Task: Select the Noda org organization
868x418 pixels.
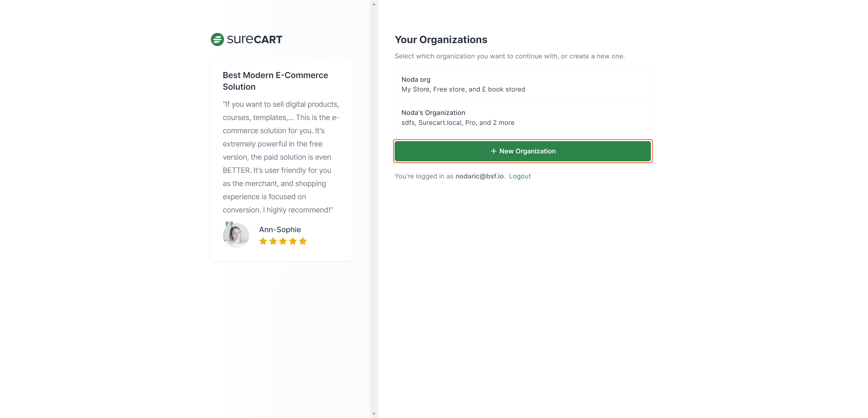Action: coord(522,85)
